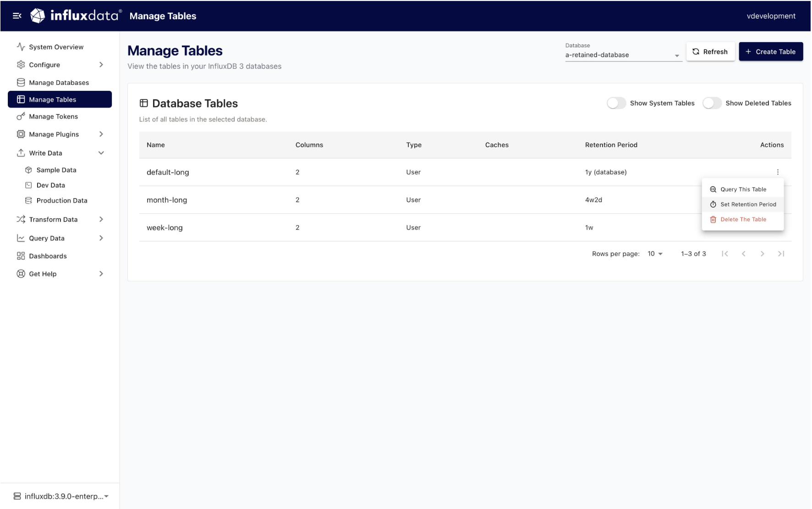This screenshot has width=812, height=509.
Task: Click the InfluxData logo
Action: pyautogui.click(x=38, y=16)
